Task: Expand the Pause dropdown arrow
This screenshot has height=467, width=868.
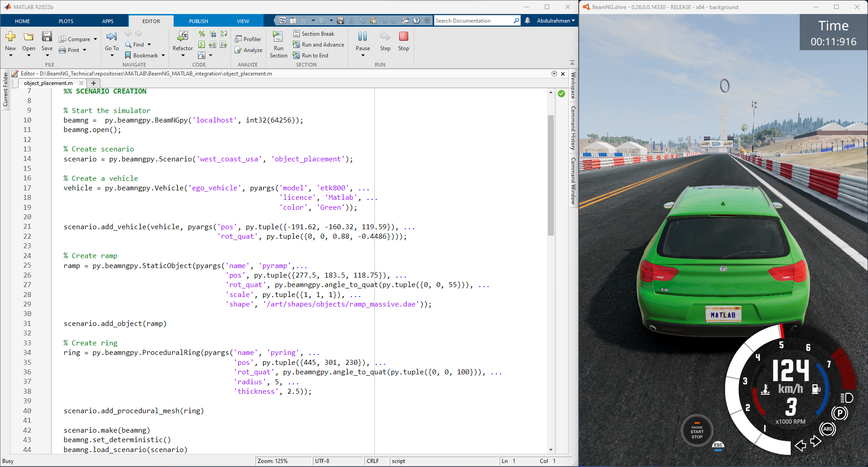Action: (x=363, y=56)
